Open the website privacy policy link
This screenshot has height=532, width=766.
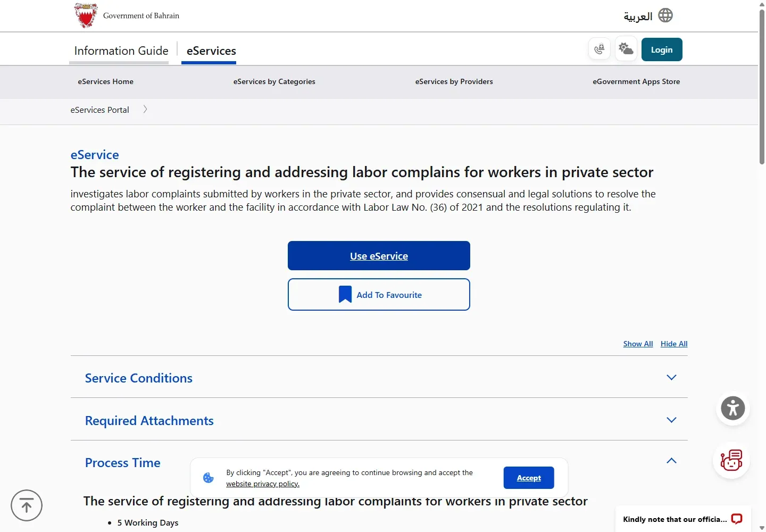coord(263,484)
